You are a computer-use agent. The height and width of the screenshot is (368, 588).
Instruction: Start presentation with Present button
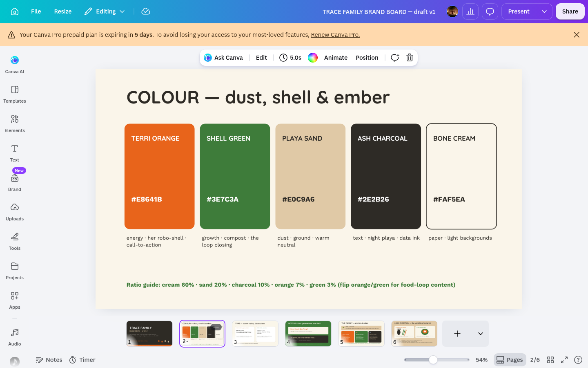coord(519,11)
